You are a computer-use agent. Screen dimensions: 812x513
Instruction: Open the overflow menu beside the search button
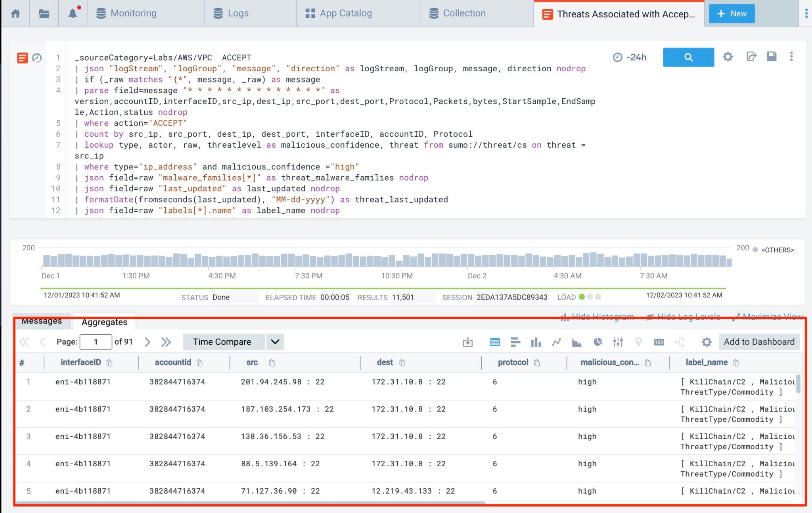[x=792, y=57]
